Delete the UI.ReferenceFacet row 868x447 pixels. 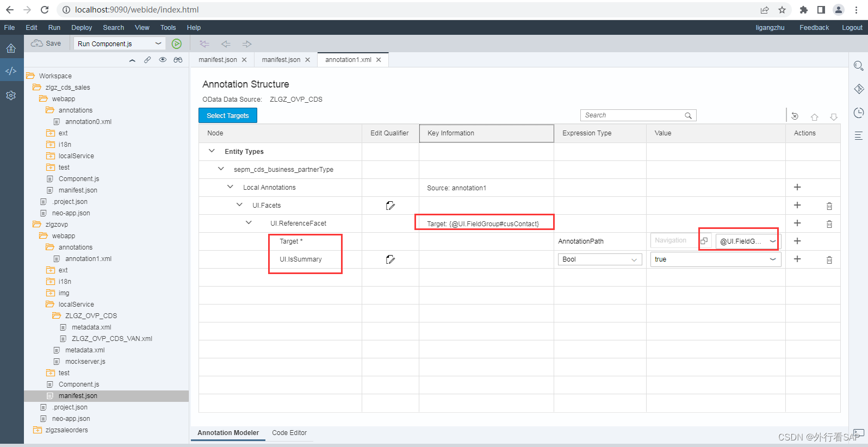[x=829, y=224]
